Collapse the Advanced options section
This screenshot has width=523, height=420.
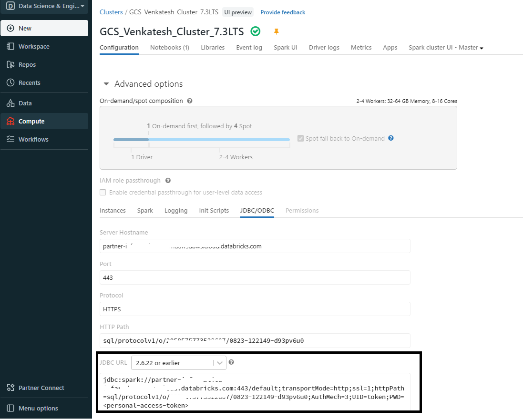point(106,84)
